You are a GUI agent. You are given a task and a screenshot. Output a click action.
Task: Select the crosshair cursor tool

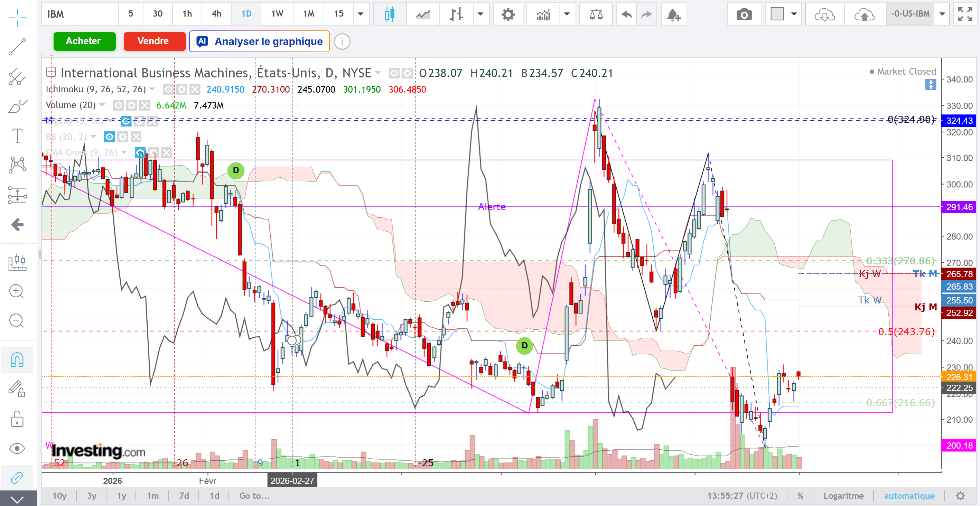pyautogui.click(x=17, y=18)
